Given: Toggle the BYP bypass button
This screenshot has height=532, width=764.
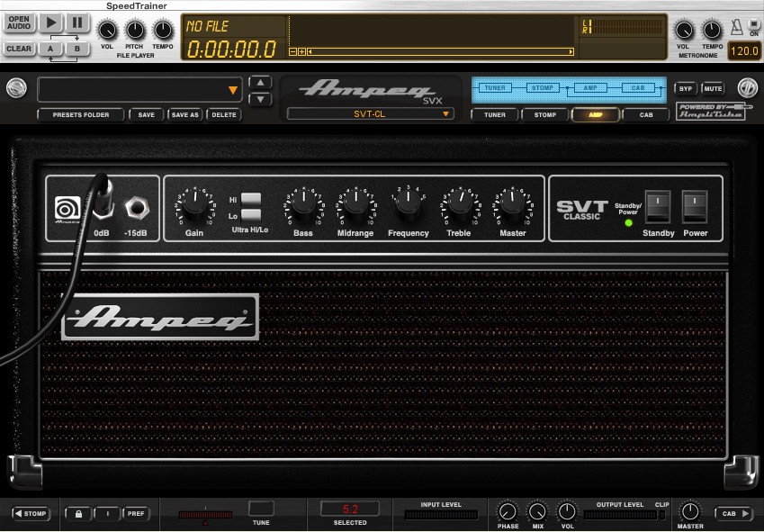Looking at the screenshot, I should point(686,88).
